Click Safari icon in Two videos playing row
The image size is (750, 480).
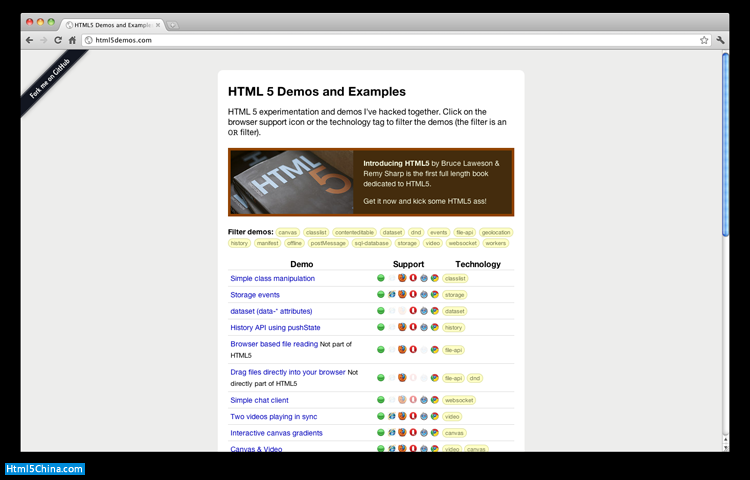424,416
